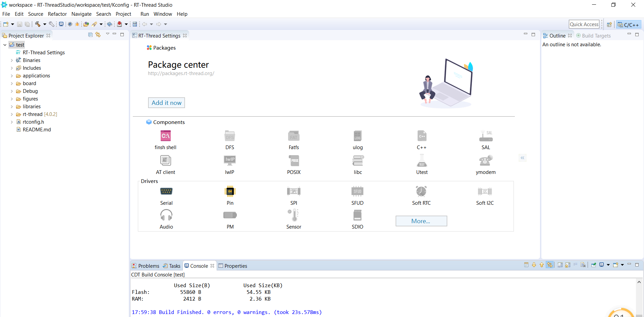This screenshot has width=644, height=317.
Task: Click the console scrollbar up arrow
Action: (639, 282)
